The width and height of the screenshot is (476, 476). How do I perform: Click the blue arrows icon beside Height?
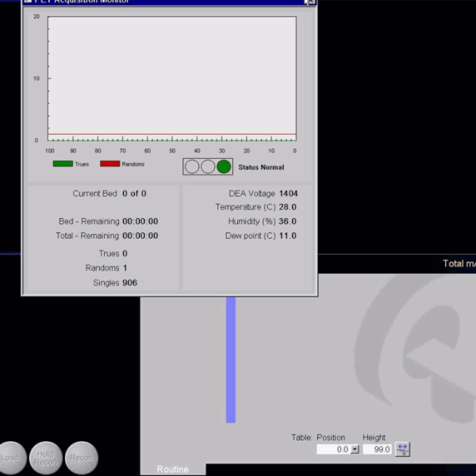[402, 449]
